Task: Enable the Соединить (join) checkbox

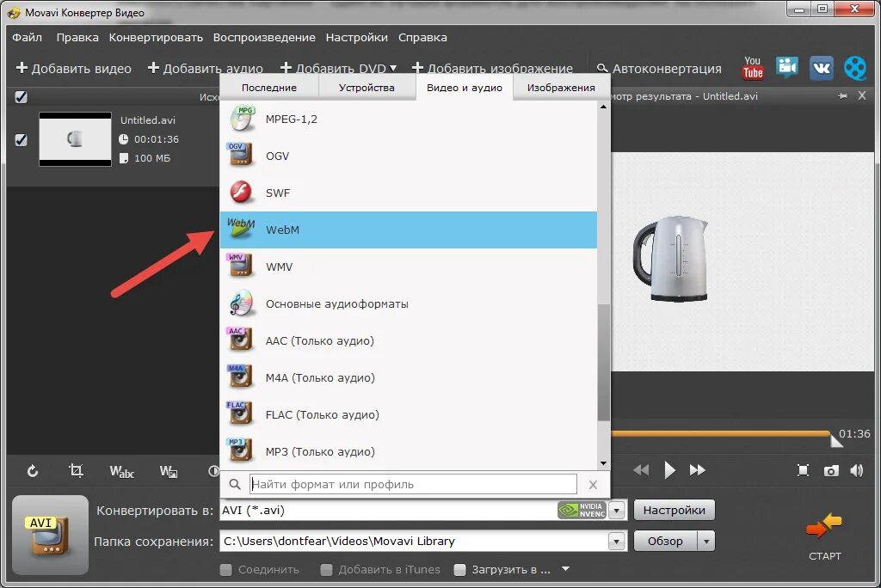Action: [226, 569]
